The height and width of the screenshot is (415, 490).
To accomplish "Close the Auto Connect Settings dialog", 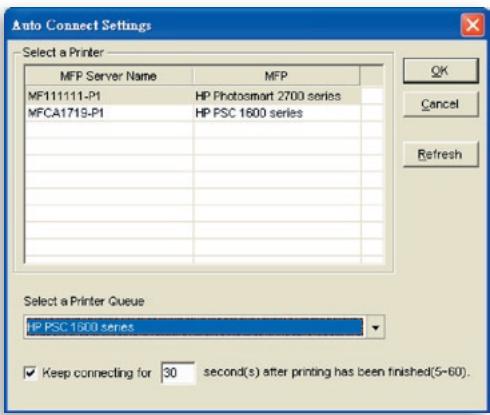I will [x=472, y=25].
